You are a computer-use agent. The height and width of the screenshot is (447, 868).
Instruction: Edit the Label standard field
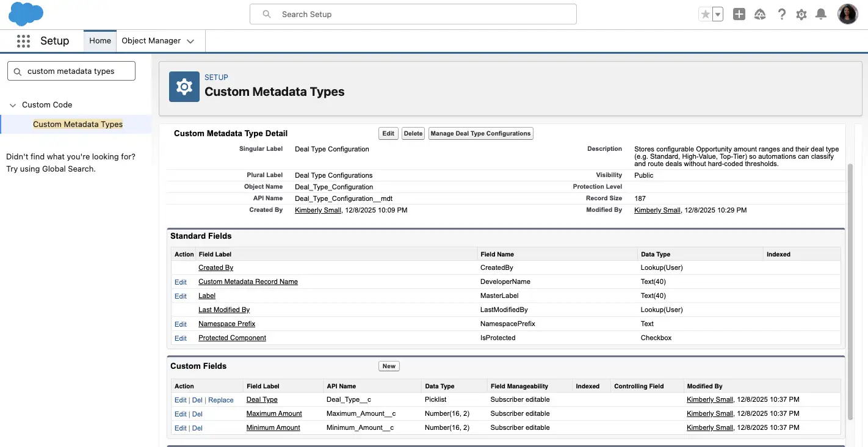click(181, 296)
